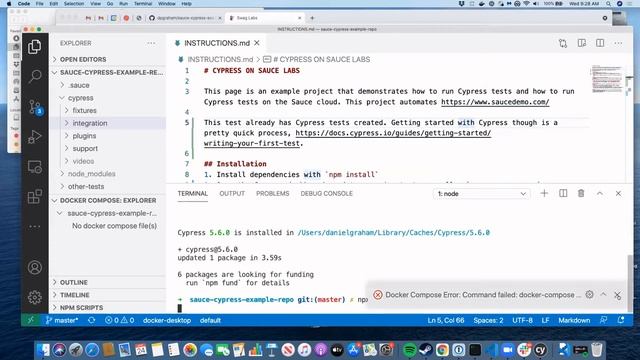Close the INSTRUCTIONS.md editor tab
640x360 pixels.
coord(257,43)
